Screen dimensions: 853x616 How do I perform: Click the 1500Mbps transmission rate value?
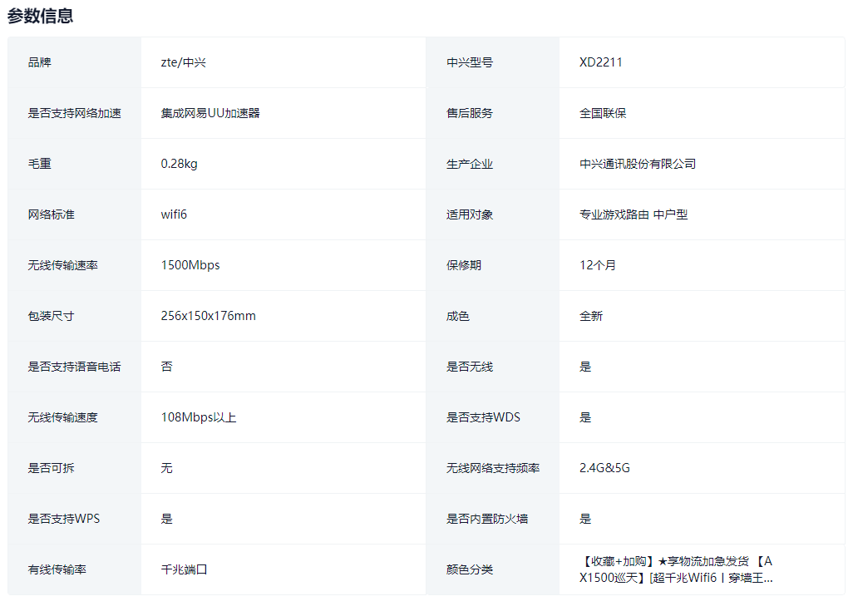[190, 265]
